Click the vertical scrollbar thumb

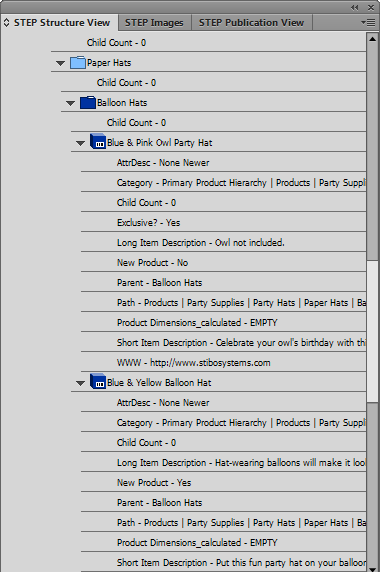point(372,331)
